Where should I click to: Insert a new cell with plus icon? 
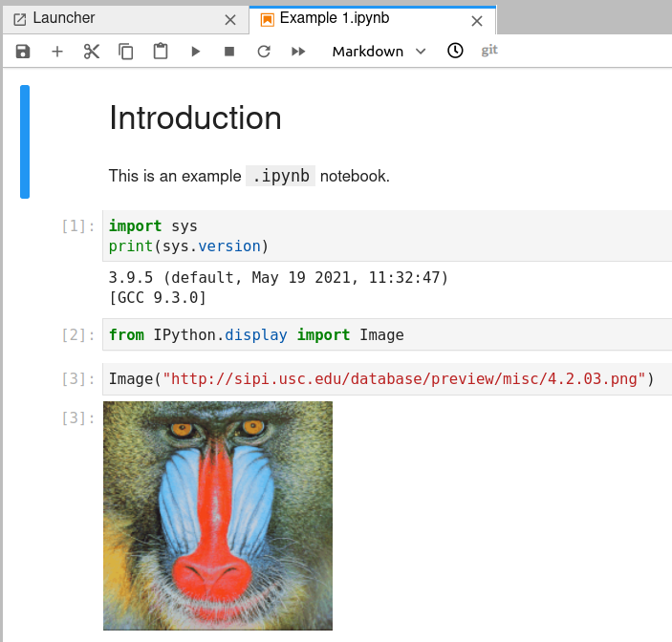(57, 52)
